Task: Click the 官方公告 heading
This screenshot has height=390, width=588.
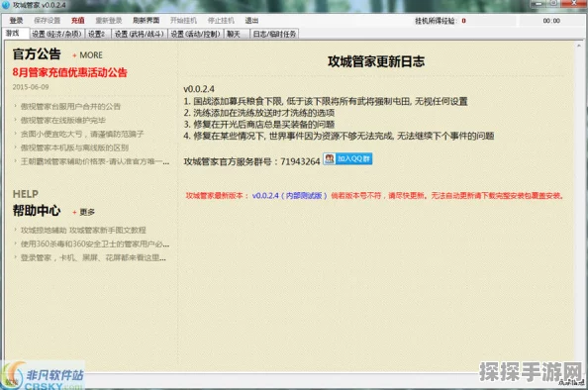Action: coord(37,54)
